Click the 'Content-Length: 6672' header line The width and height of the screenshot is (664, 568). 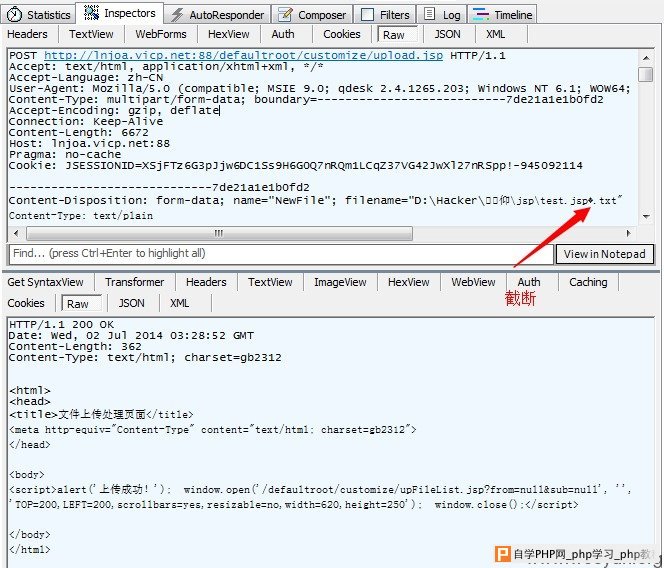point(79,133)
